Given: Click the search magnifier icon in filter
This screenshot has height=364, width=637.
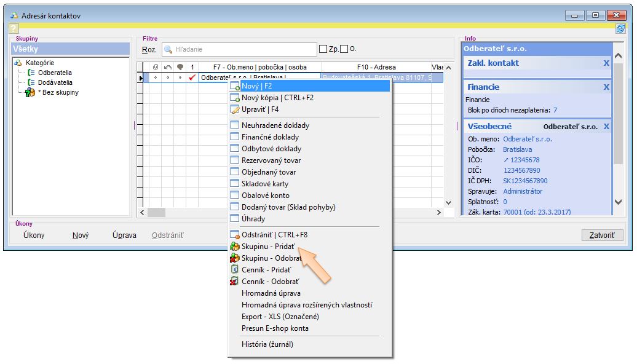Looking at the screenshot, I should [x=168, y=49].
